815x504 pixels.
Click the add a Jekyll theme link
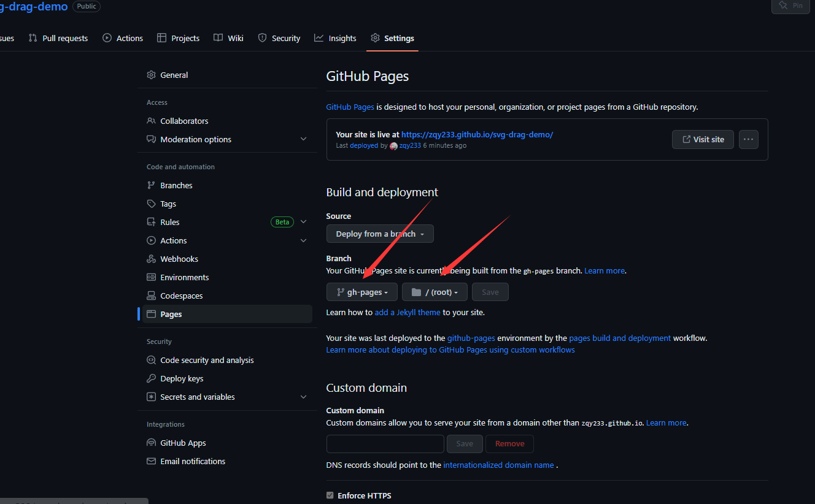407,312
